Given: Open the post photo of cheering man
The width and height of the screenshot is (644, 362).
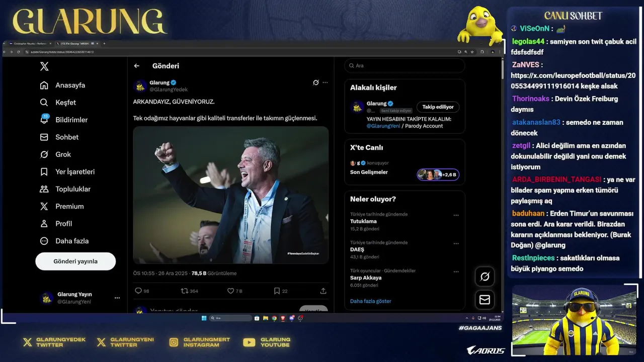Looking at the screenshot, I should pos(231,195).
